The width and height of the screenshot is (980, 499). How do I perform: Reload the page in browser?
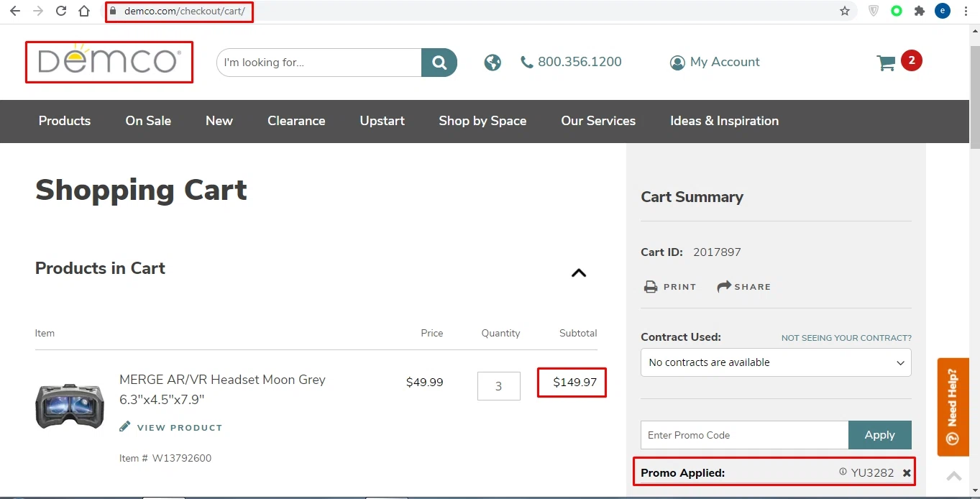click(61, 11)
